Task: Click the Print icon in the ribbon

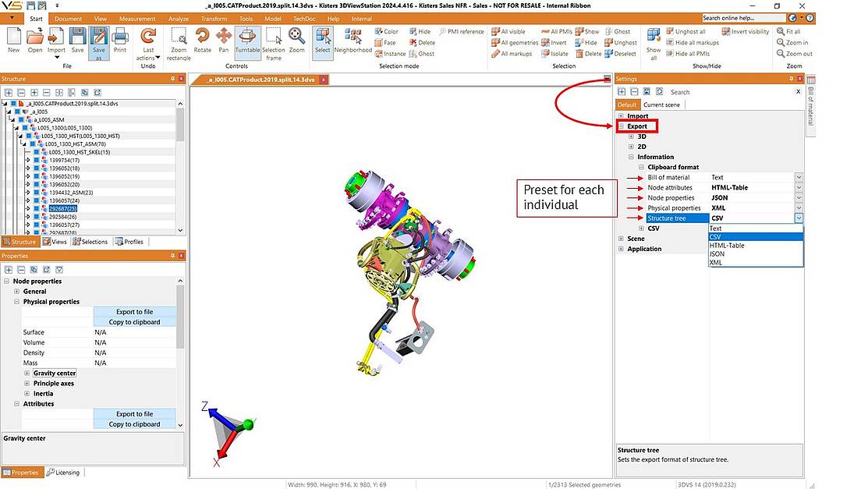Action: (119, 37)
